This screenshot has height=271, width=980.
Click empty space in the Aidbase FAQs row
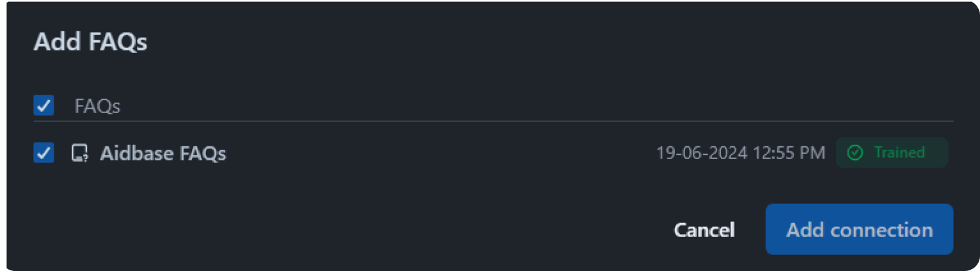click(441, 153)
